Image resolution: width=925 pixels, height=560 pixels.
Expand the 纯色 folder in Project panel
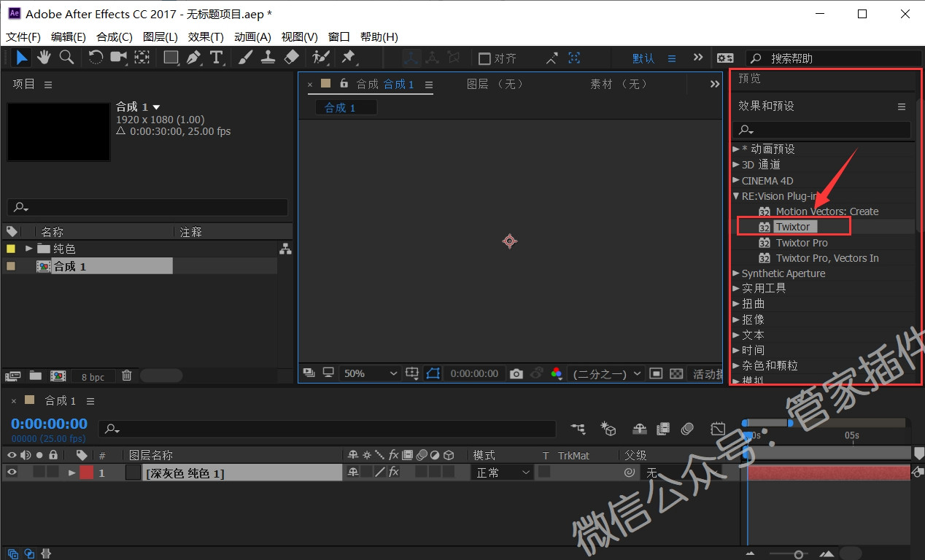(29, 249)
